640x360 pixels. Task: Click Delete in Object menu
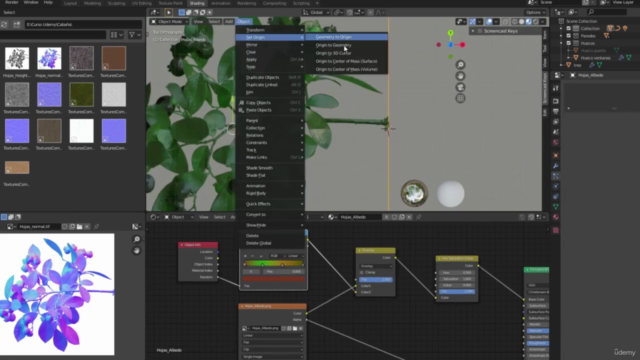270,236
